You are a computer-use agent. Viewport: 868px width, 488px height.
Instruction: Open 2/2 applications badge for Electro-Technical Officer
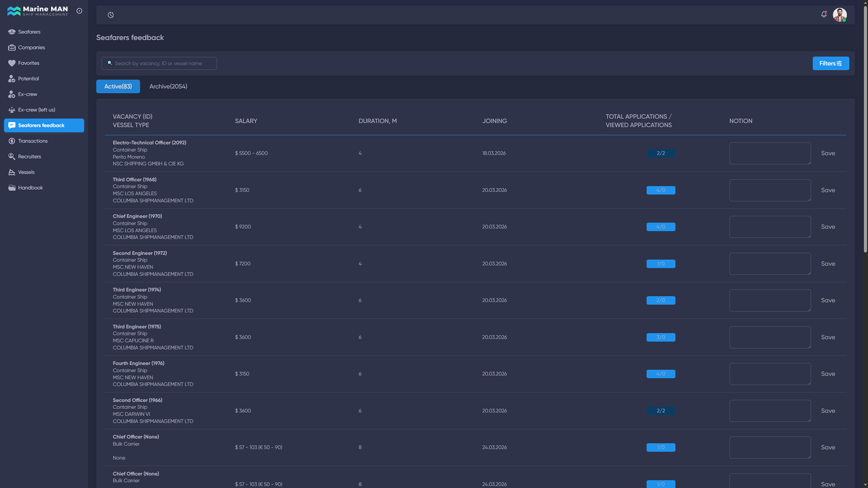660,153
